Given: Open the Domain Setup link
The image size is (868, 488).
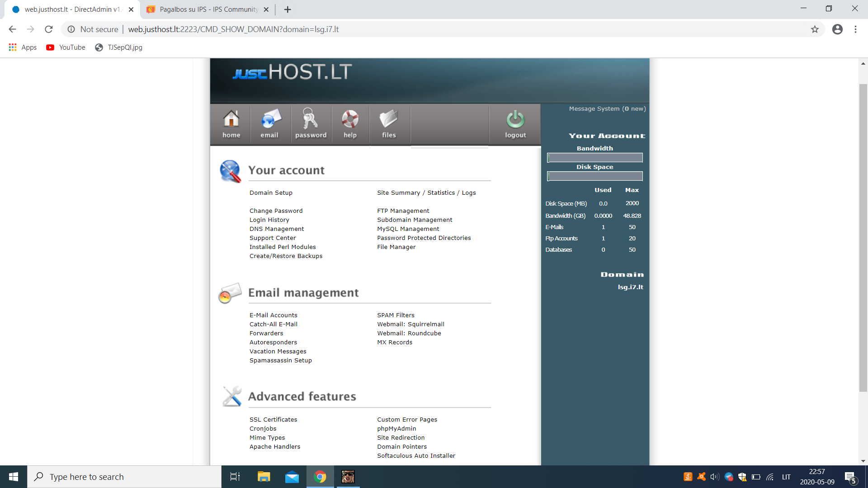Looking at the screenshot, I should click(x=271, y=193).
